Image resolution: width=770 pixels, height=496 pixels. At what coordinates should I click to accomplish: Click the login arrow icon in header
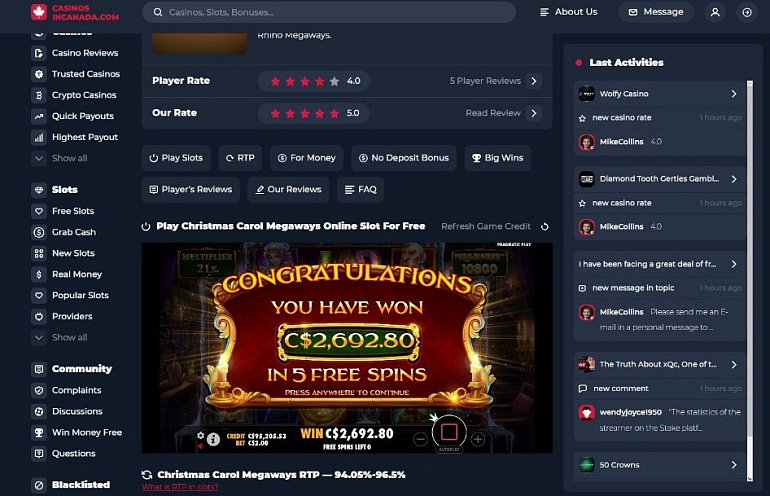coord(746,12)
